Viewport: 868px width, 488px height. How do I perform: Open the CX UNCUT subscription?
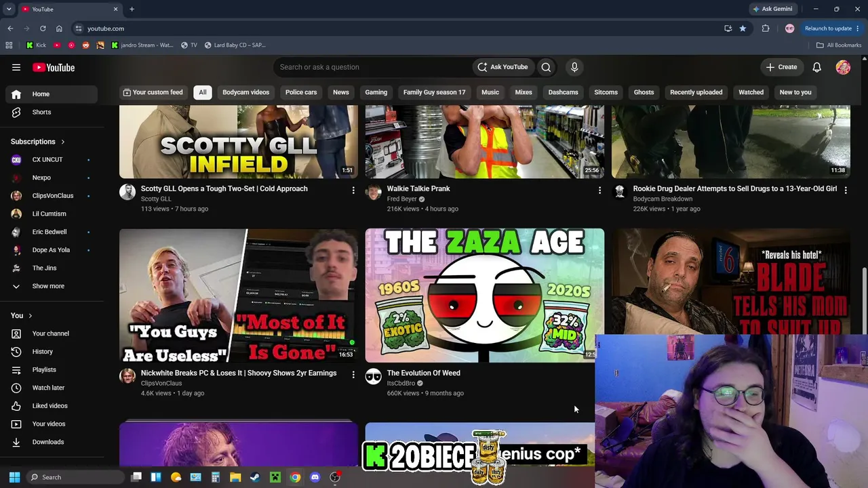49,159
